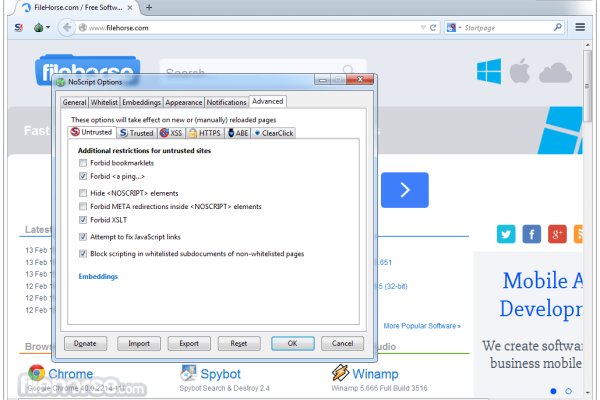Image resolution: width=600 pixels, height=400 pixels.
Task: Follow the Embeddings link
Action: [x=98, y=276]
